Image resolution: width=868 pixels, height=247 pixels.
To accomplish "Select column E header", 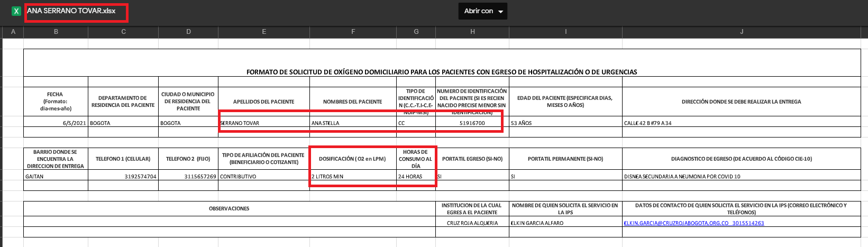I will pyautogui.click(x=264, y=32).
